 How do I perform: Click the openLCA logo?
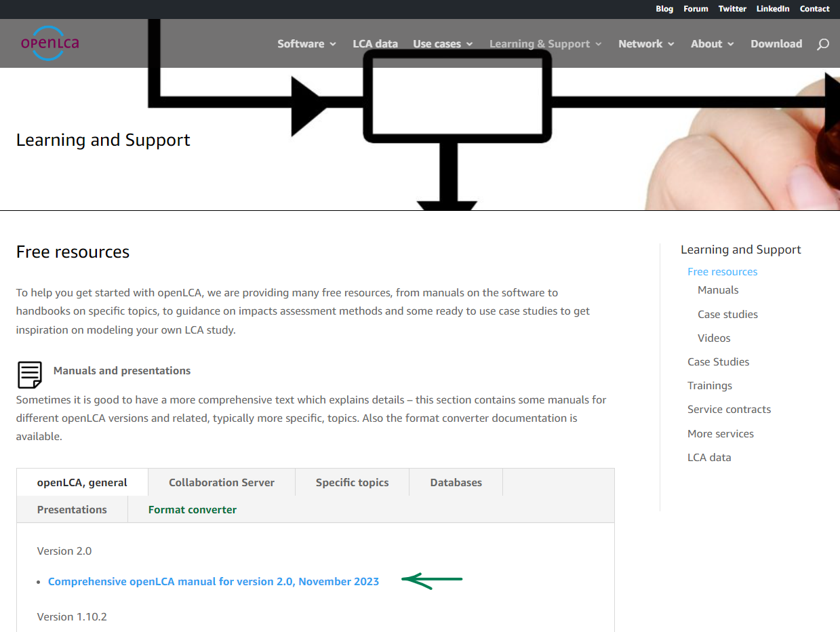[49, 43]
